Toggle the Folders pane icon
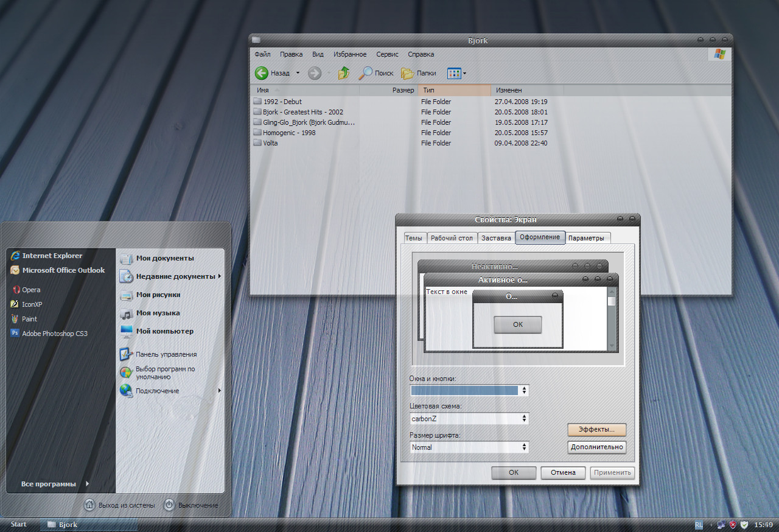The image size is (779, 532). click(408, 74)
